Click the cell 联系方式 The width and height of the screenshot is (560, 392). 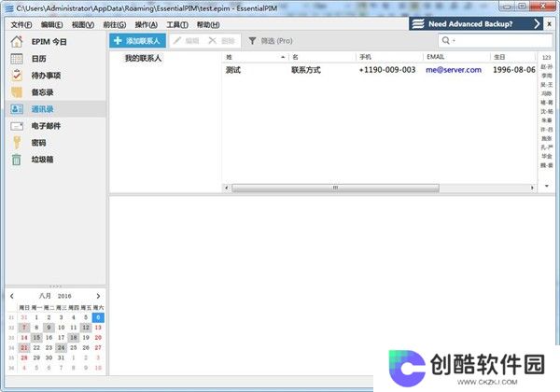tap(306, 70)
